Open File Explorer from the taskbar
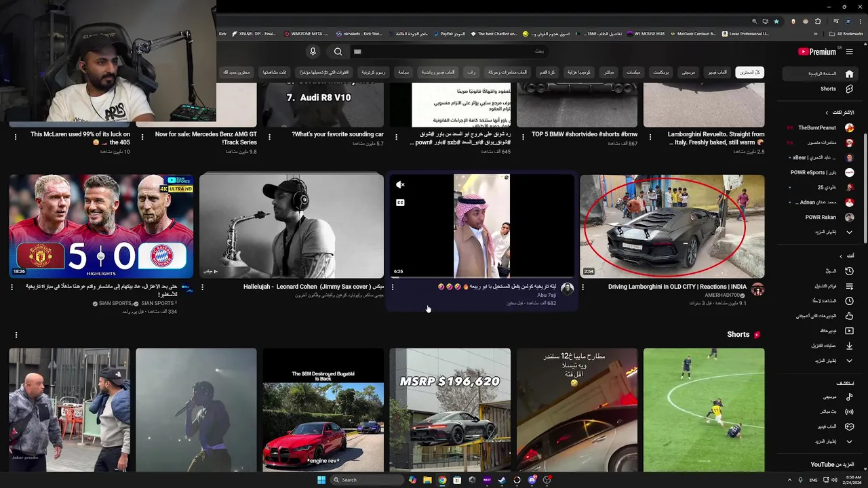 coord(427,480)
